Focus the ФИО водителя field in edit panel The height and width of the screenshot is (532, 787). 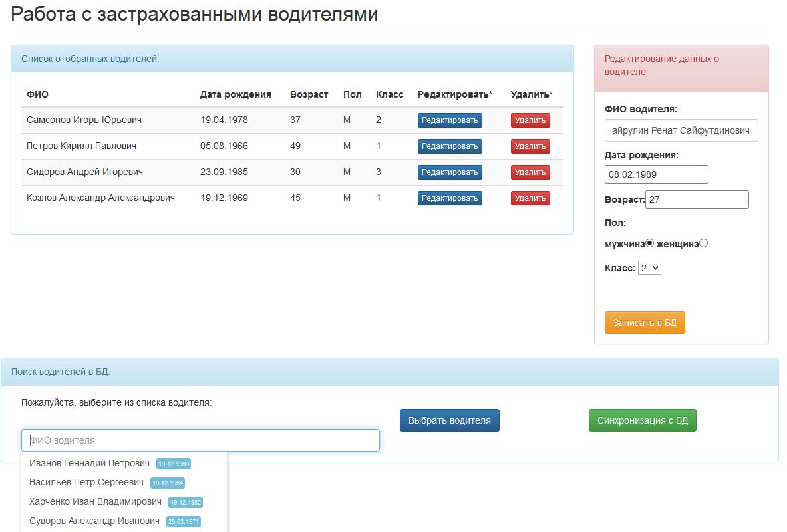point(681,130)
